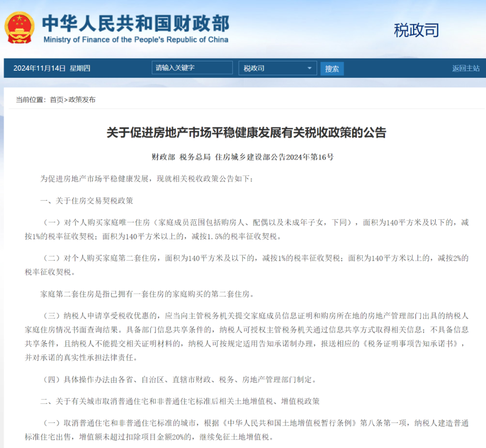
Task: Click paragraph （三）纳税人申请享受税收优惠的
Action: coord(247,337)
